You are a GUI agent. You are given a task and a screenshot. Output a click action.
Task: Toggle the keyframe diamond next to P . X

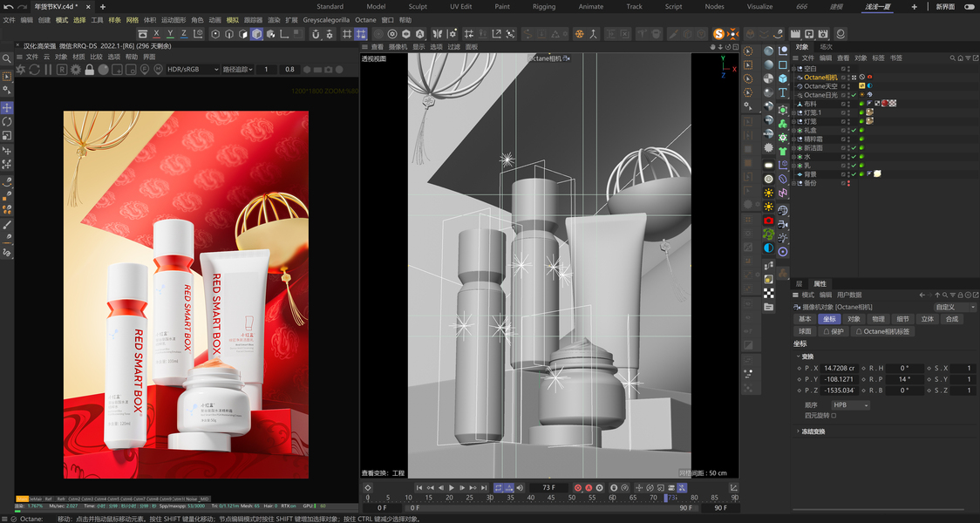800,368
